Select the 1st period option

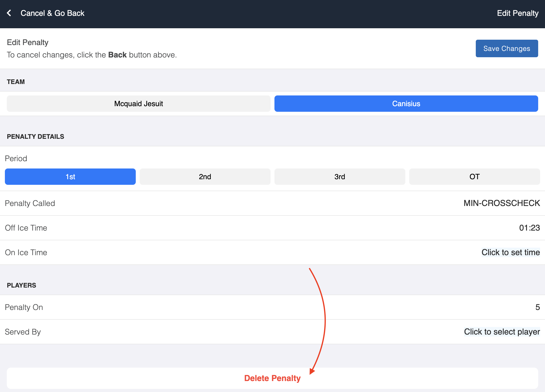pos(70,177)
